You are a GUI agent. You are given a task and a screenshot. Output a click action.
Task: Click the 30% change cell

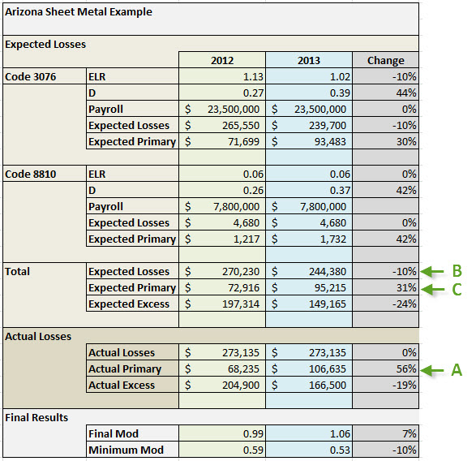click(385, 141)
